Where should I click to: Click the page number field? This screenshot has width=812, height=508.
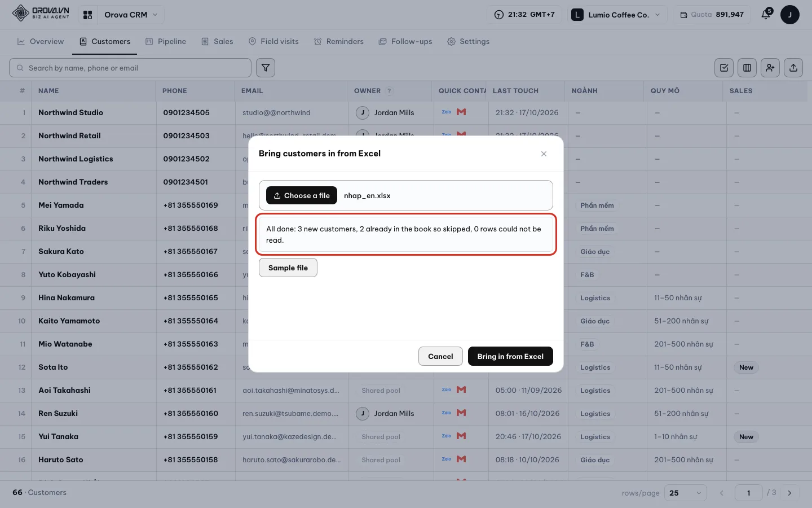point(749,493)
